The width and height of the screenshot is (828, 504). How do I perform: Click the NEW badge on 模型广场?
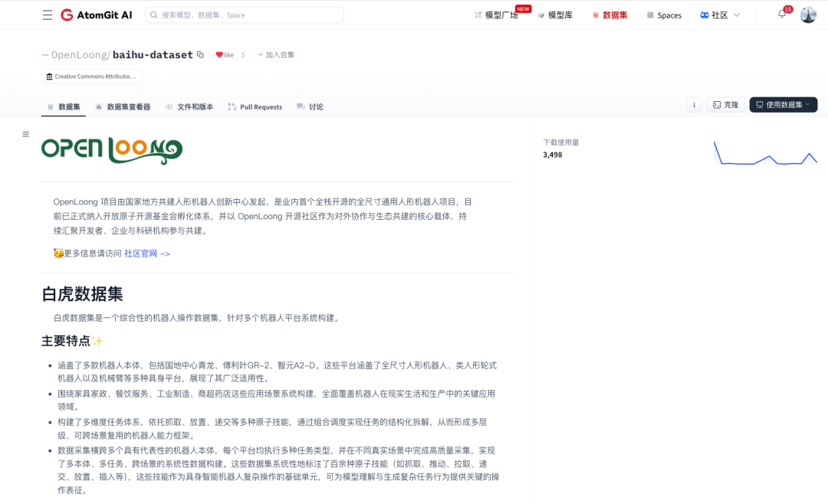point(523,9)
